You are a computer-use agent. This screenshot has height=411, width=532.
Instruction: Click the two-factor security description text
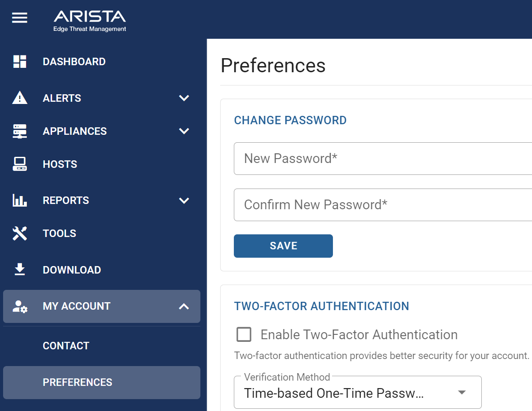[381, 355]
